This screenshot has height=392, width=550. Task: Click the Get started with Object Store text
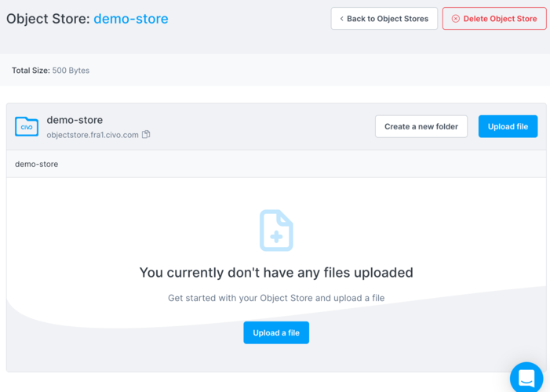coord(276,298)
